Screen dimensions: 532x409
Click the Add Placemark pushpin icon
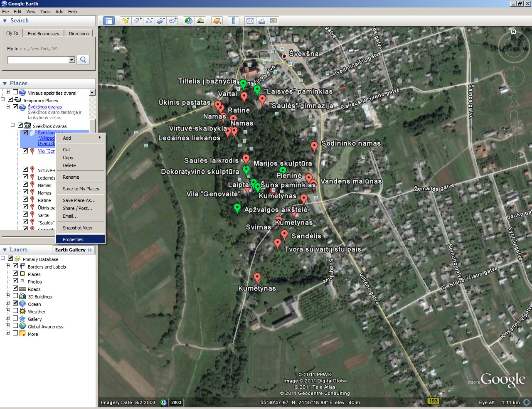(126, 21)
